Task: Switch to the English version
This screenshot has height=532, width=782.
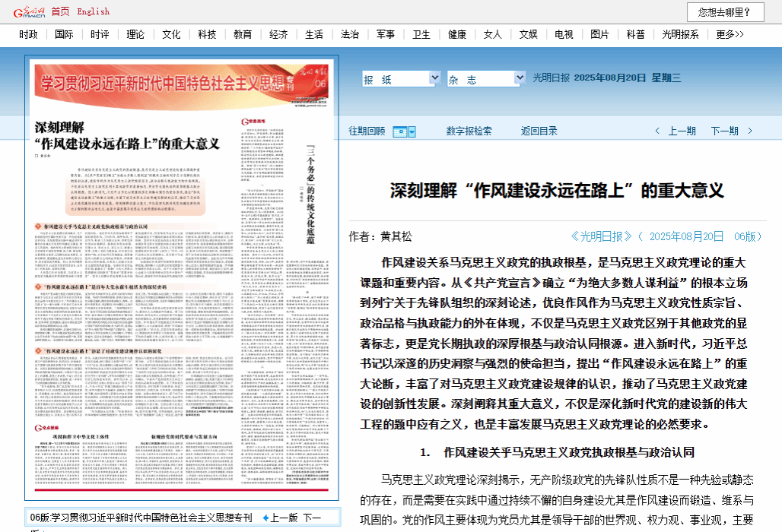Action: pyautogui.click(x=94, y=11)
